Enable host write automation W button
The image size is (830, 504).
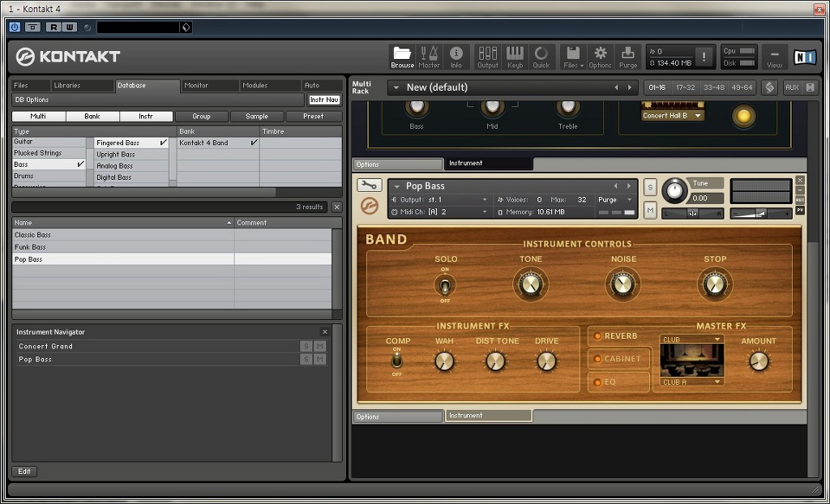[x=70, y=27]
